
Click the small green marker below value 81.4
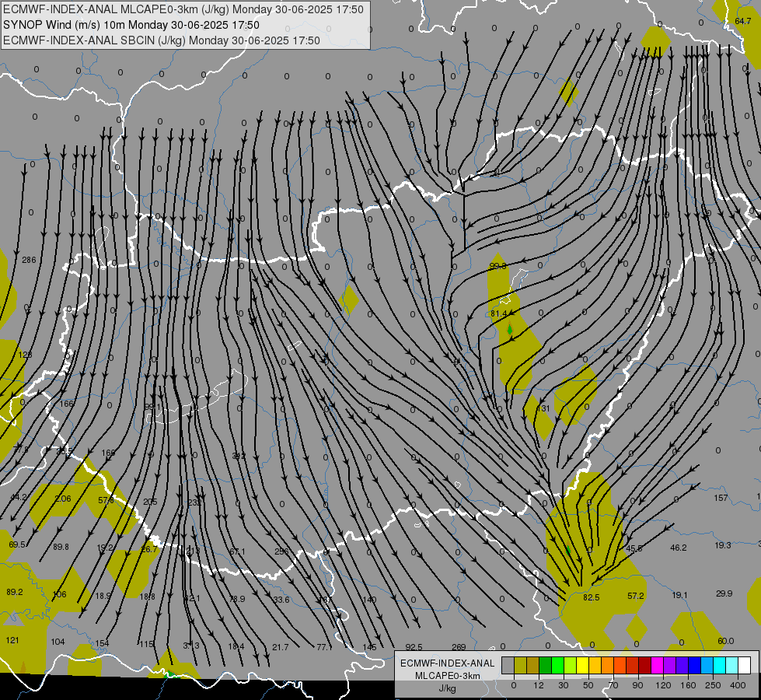[x=510, y=329]
